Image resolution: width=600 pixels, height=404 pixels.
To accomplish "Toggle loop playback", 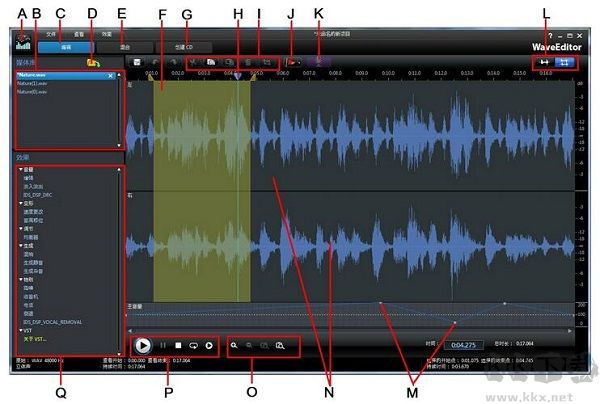I will [194, 345].
